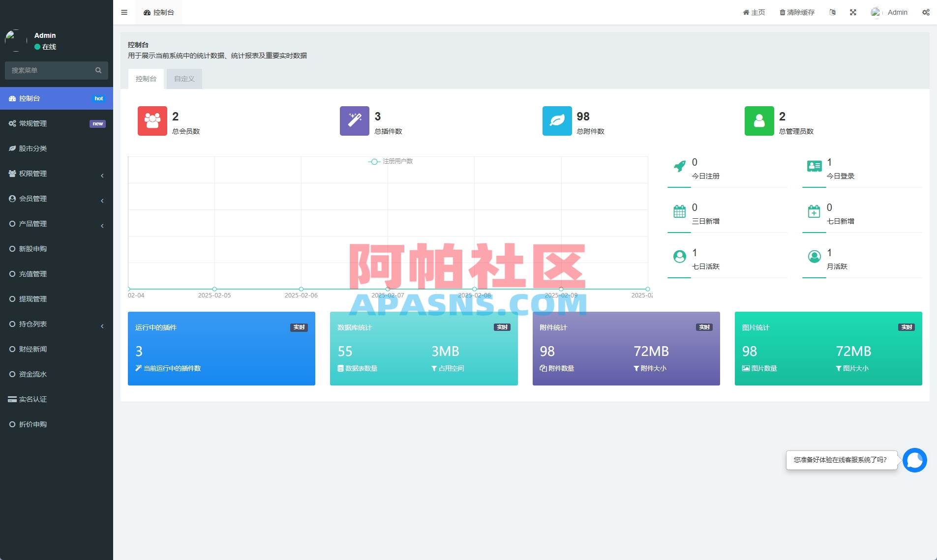Click the language switch icon in the top bar
Screen dimensions: 937x560
click(x=832, y=12)
